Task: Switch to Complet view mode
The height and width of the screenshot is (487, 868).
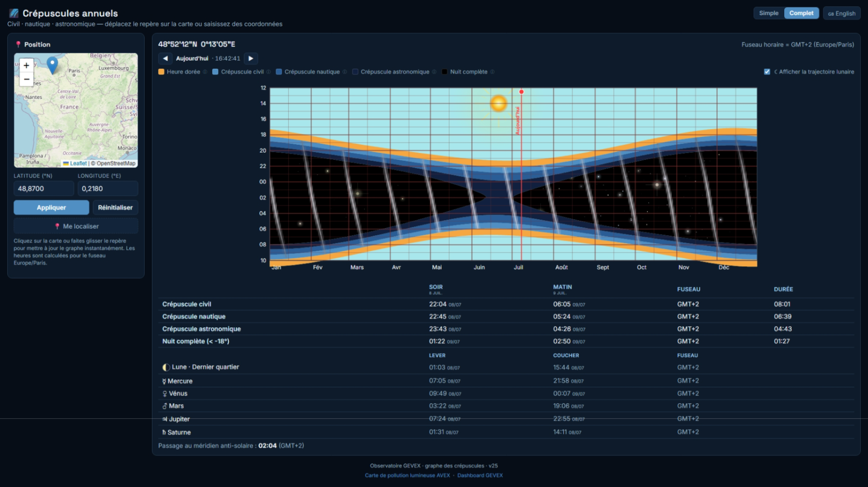Action: [x=801, y=13]
